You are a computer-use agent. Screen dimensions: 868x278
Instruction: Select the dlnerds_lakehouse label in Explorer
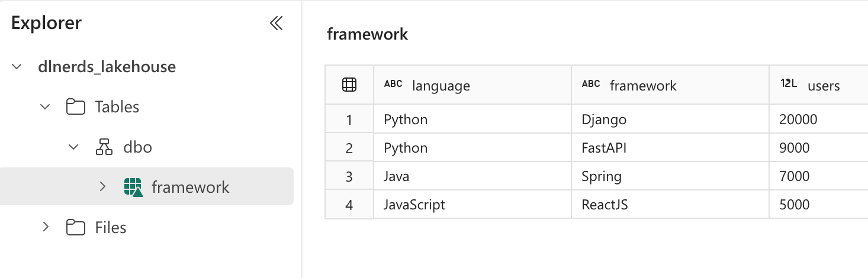point(107,67)
